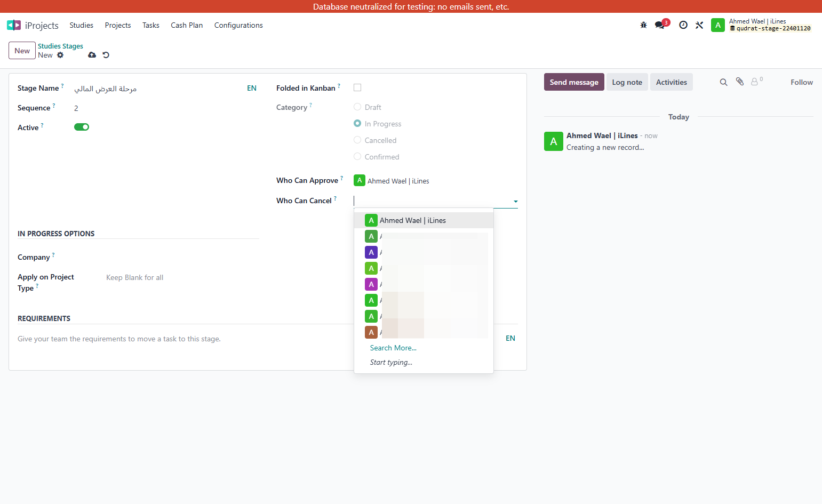822x504 pixels.
Task: Click the Activities button
Action: (x=671, y=82)
